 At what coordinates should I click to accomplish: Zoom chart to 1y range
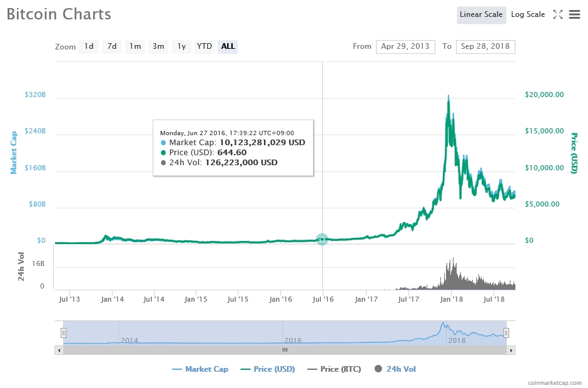tap(181, 46)
